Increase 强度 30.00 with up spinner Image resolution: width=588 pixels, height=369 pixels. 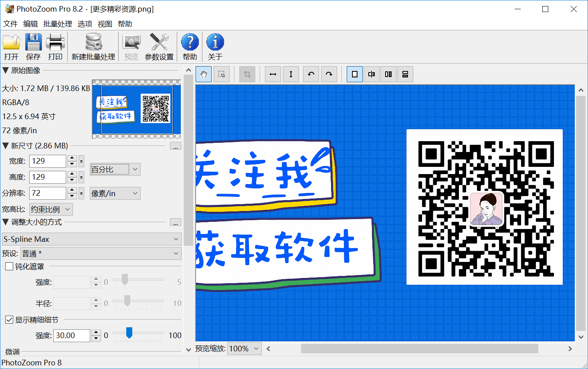[96, 332]
